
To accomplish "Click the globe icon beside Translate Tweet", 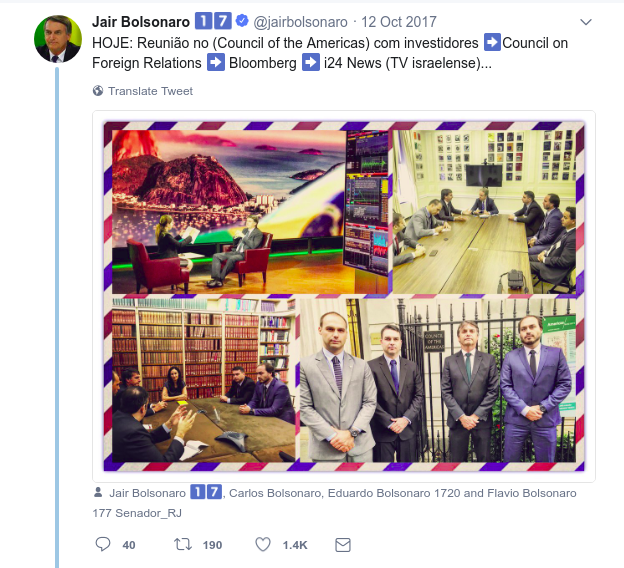I will pos(98,91).
